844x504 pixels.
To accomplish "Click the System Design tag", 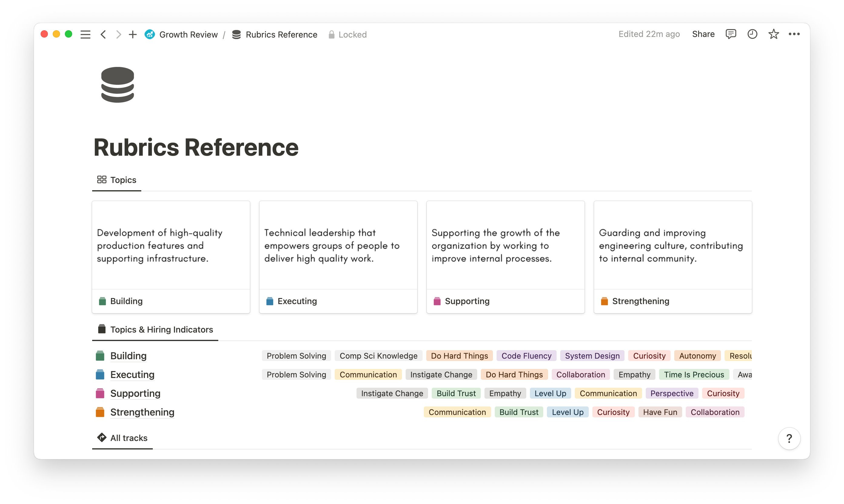I will coord(592,356).
